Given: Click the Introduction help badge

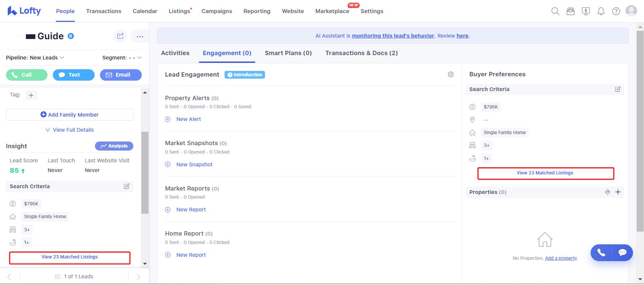Looking at the screenshot, I should (x=245, y=75).
